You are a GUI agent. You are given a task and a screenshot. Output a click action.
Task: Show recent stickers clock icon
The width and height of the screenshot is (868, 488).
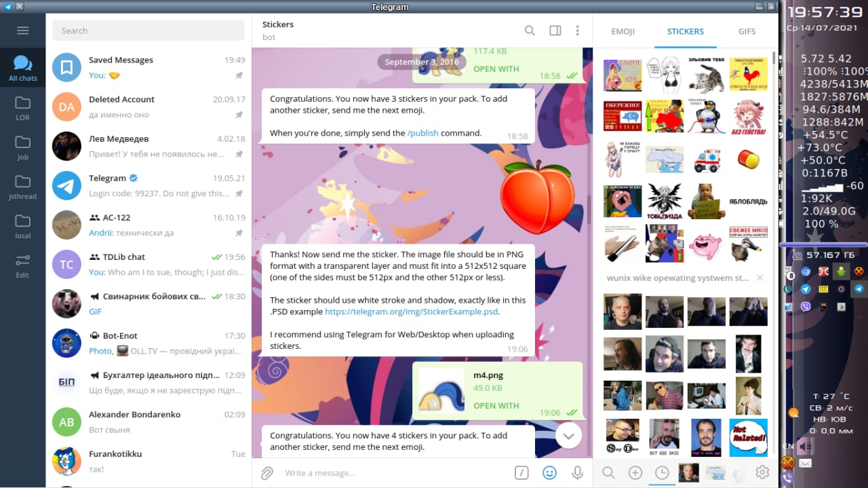[661, 472]
